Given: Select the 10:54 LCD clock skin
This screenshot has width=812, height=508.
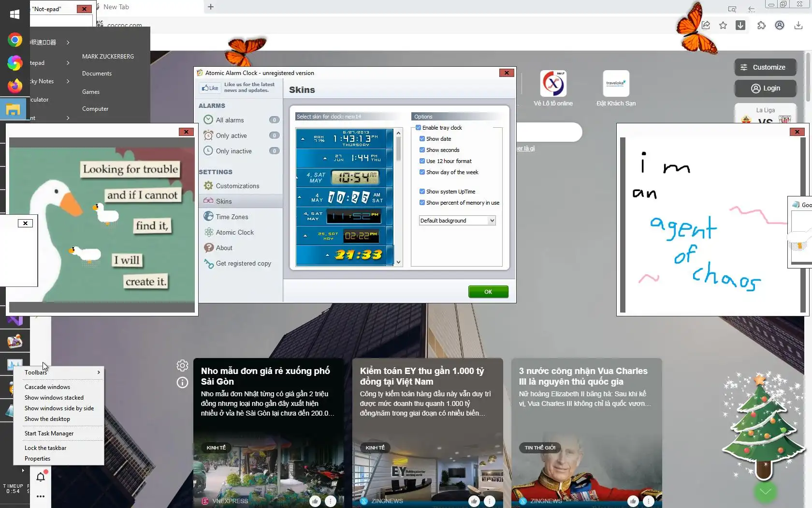Looking at the screenshot, I should click(x=345, y=178).
